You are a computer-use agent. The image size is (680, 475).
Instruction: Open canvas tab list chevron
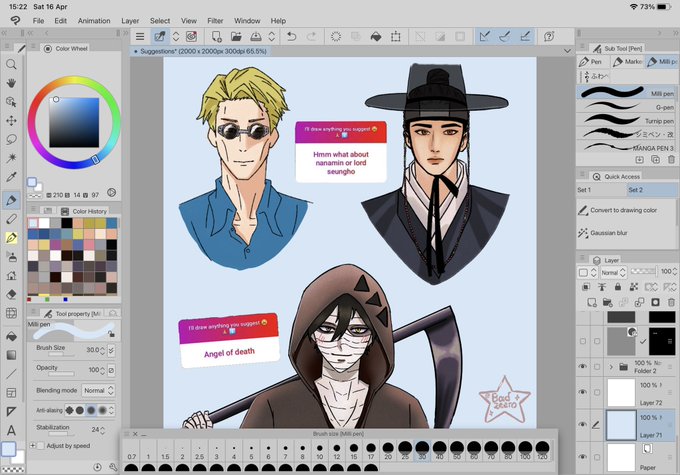567,51
